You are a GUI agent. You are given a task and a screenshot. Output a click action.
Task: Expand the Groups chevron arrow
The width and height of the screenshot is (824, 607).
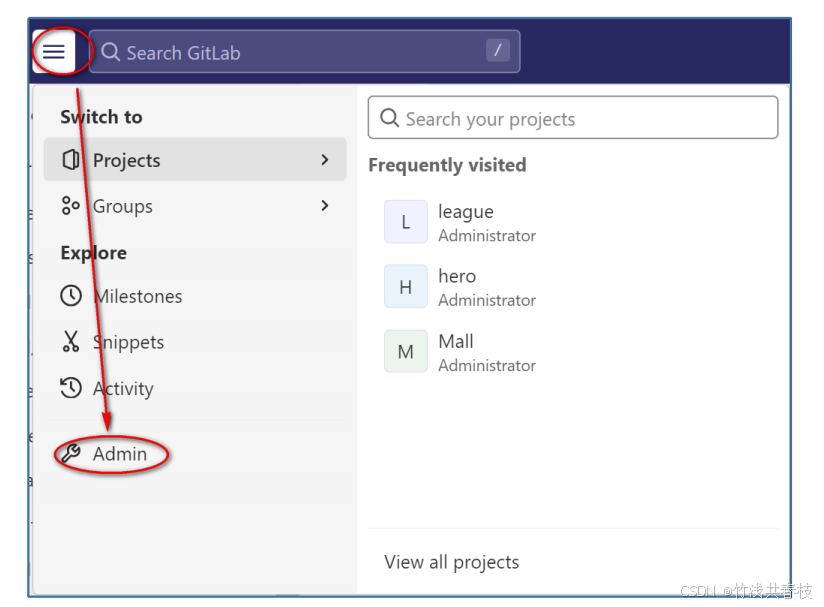click(x=325, y=205)
